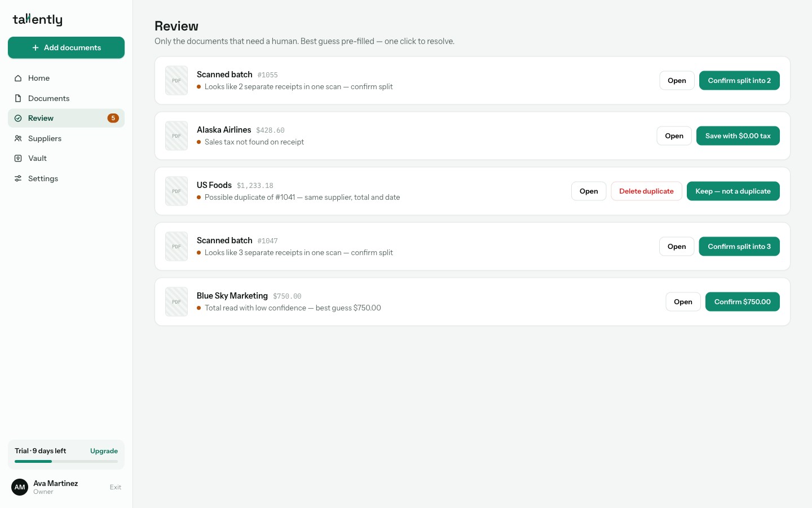Click the Upgrade link

[104, 451]
